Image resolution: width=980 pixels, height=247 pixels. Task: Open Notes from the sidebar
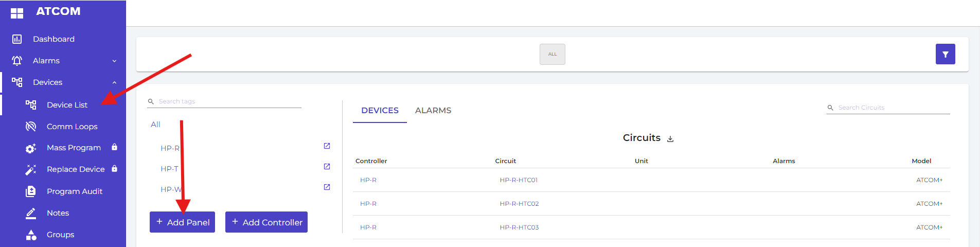click(x=58, y=213)
